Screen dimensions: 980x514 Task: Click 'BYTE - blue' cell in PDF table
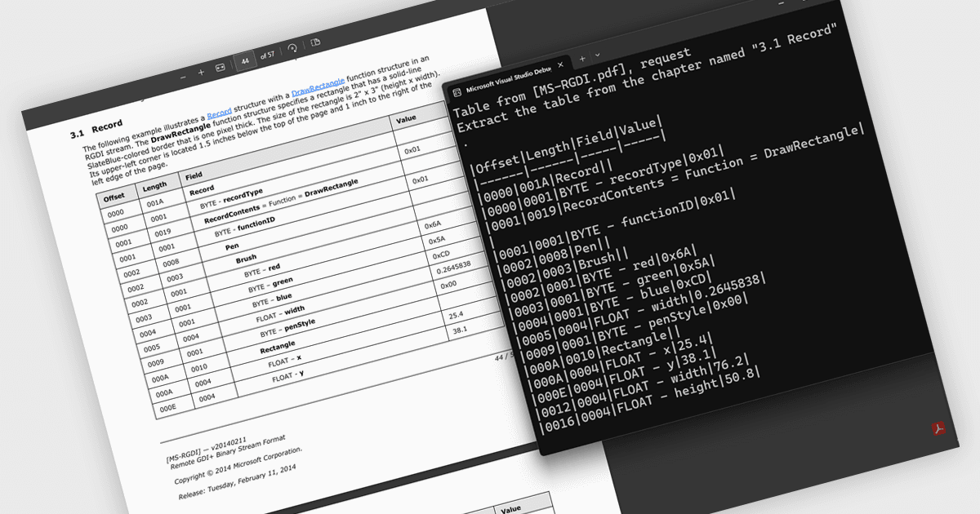click(x=273, y=300)
